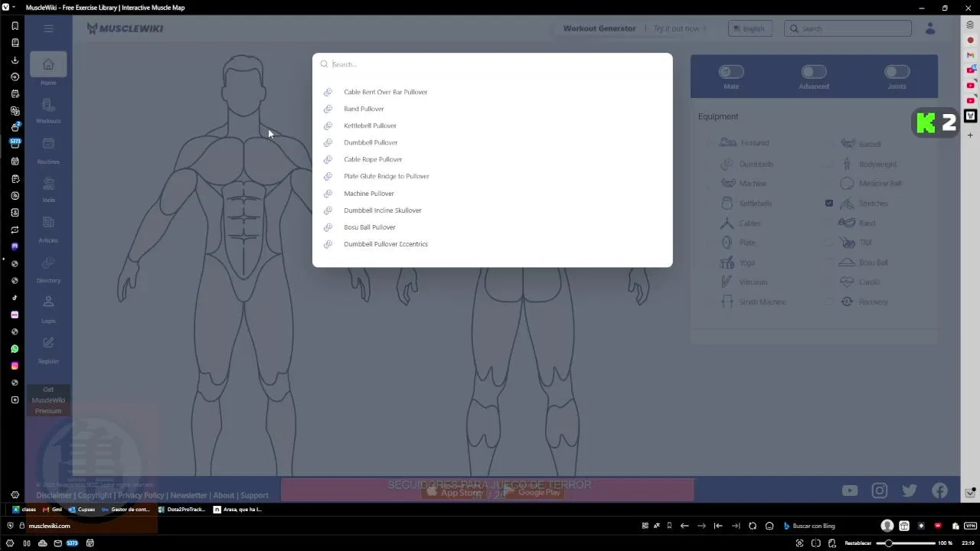Screen dimensions: 980x551
Task: Select Dumbbell Pullover search result
Action: pyautogui.click(x=492, y=142)
